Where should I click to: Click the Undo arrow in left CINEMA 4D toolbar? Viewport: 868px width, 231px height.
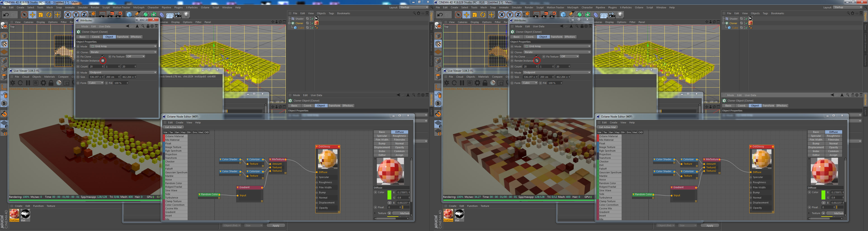tap(6, 14)
